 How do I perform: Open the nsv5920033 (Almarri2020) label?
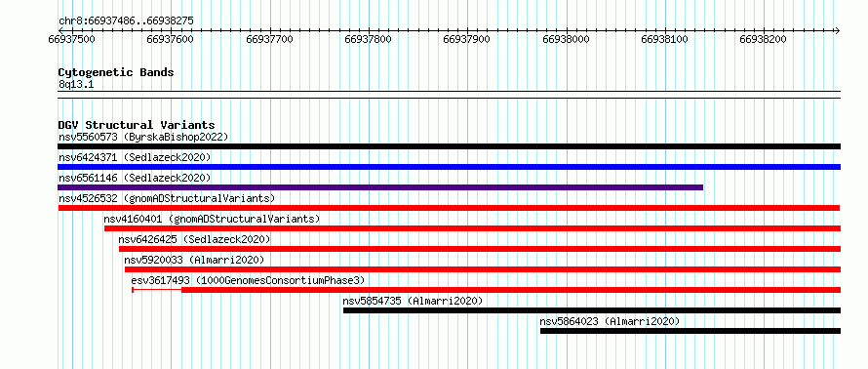click(x=194, y=260)
